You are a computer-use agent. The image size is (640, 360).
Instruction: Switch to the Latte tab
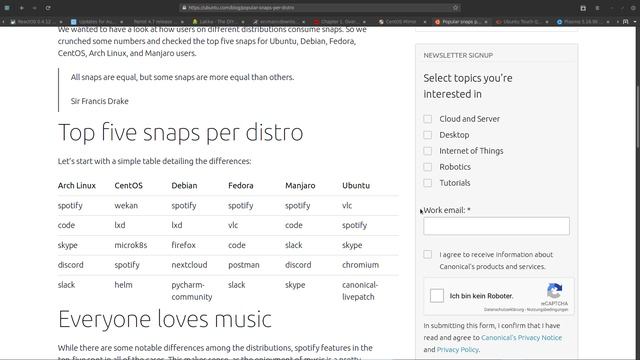[x=217, y=22]
